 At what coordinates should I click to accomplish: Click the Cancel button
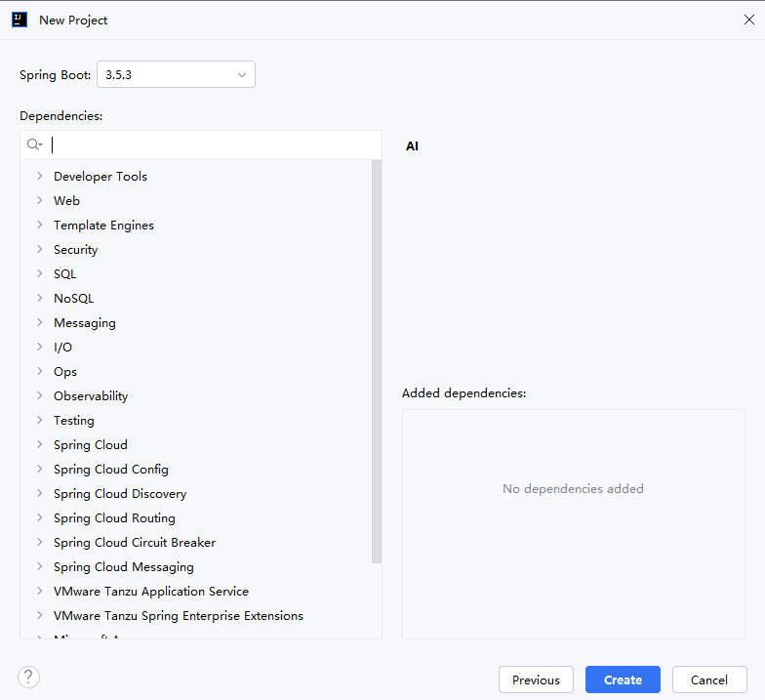[709, 679]
